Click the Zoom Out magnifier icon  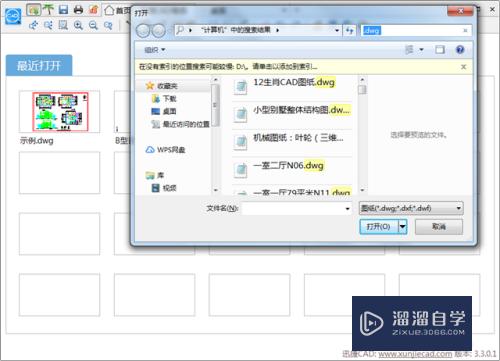point(93,25)
